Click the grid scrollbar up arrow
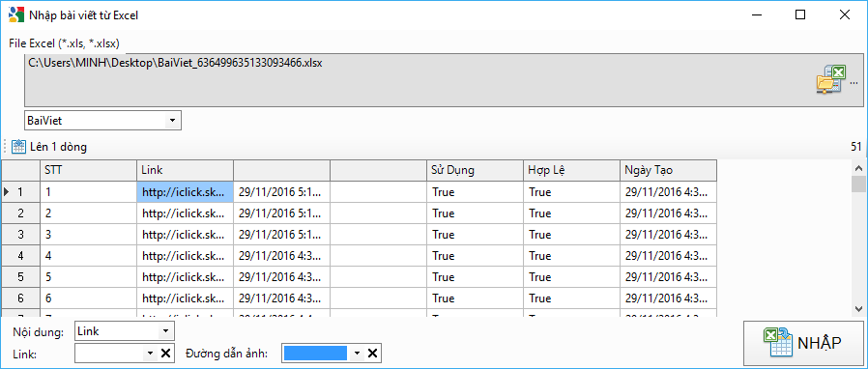This screenshot has width=868, height=369. coord(858,168)
